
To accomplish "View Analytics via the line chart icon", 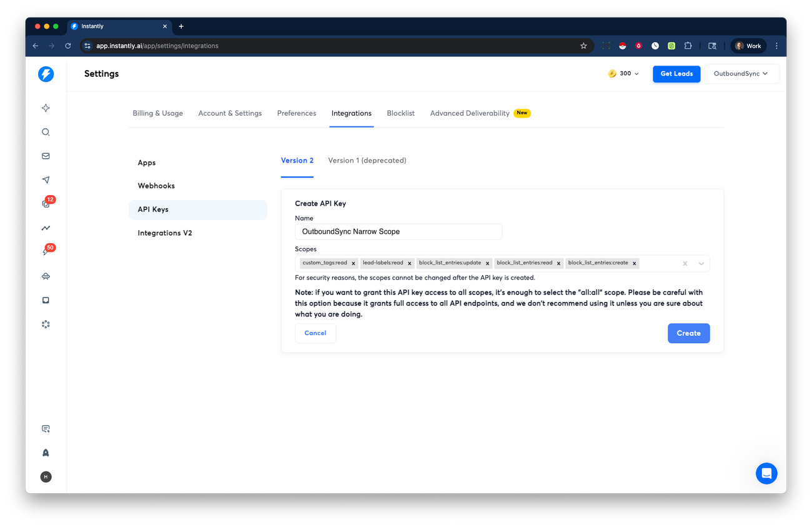I will [x=46, y=228].
